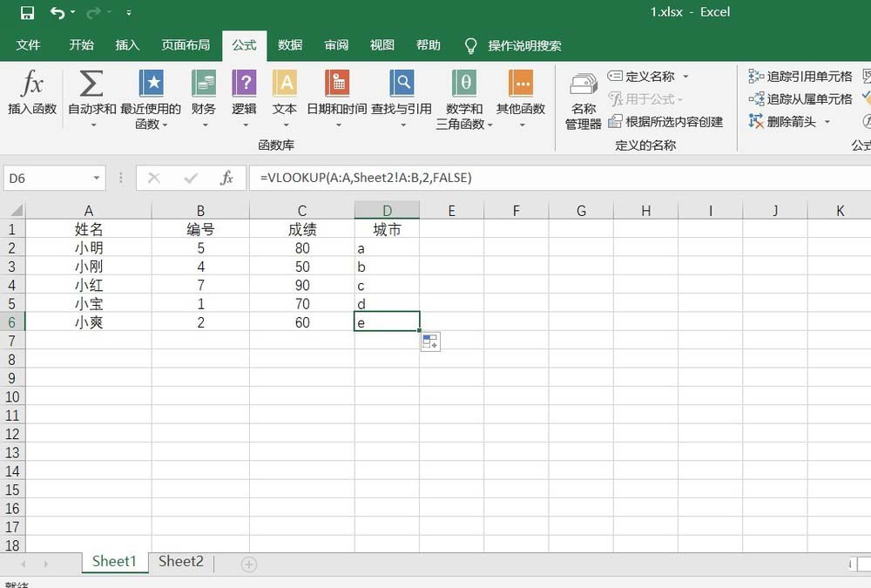Expand the 定义名称 dropdown arrow
This screenshot has height=588, width=871.
685,76
